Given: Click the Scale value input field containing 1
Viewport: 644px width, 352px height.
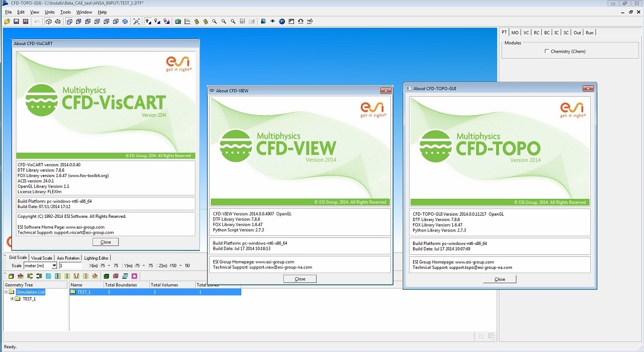Looking at the screenshot, I should point(70,266).
